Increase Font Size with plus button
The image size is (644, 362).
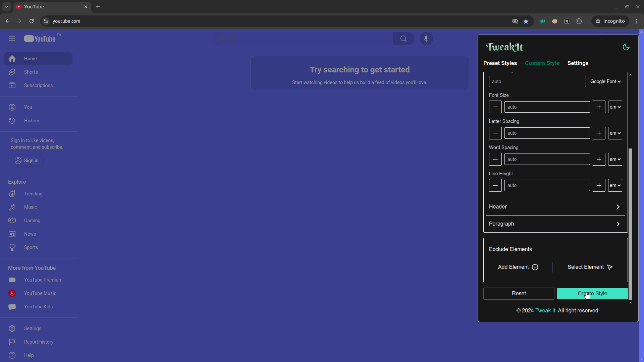[599, 107]
